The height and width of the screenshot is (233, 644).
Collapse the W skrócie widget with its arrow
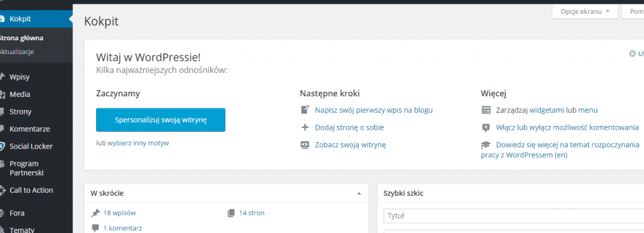pos(359,193)
